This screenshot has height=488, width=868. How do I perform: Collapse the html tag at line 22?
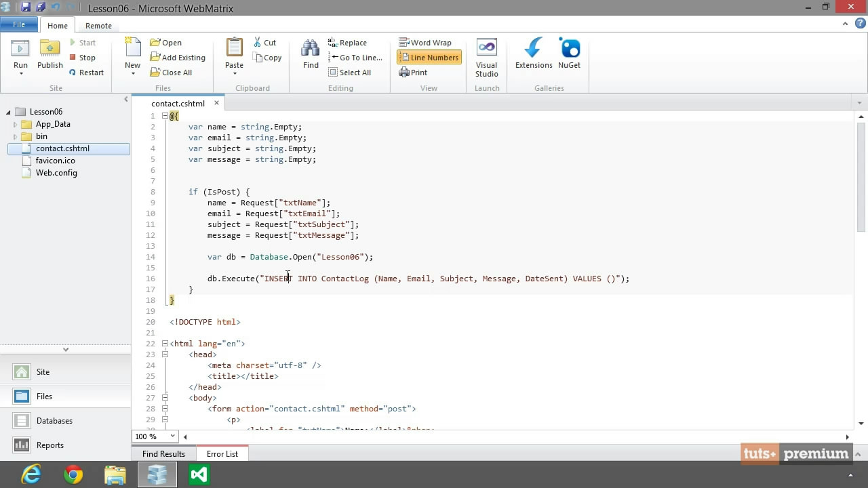pyautogui.click(x=165, y=344)
